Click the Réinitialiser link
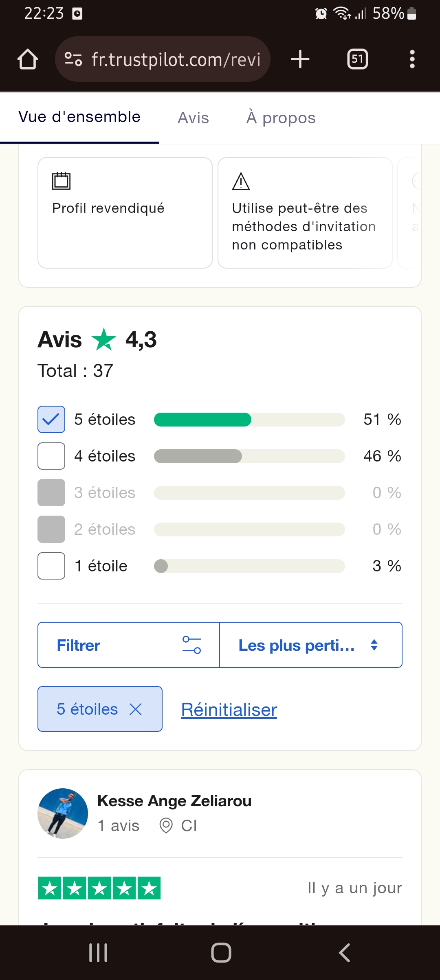The image size is (440, 980). tap(229, 710)
